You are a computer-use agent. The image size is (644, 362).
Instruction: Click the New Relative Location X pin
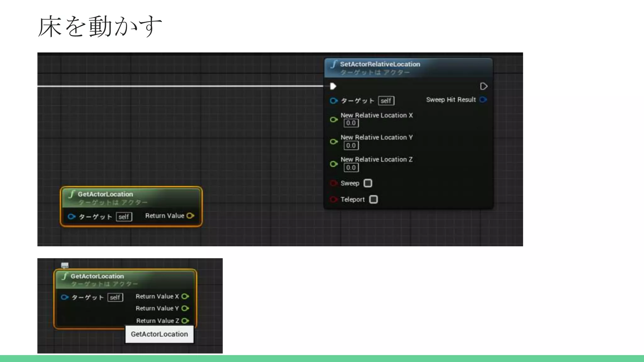[334, 119]
